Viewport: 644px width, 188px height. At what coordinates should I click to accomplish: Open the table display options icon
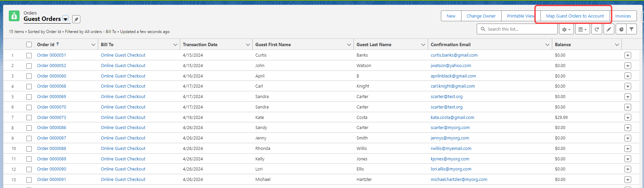coord(582,30)
